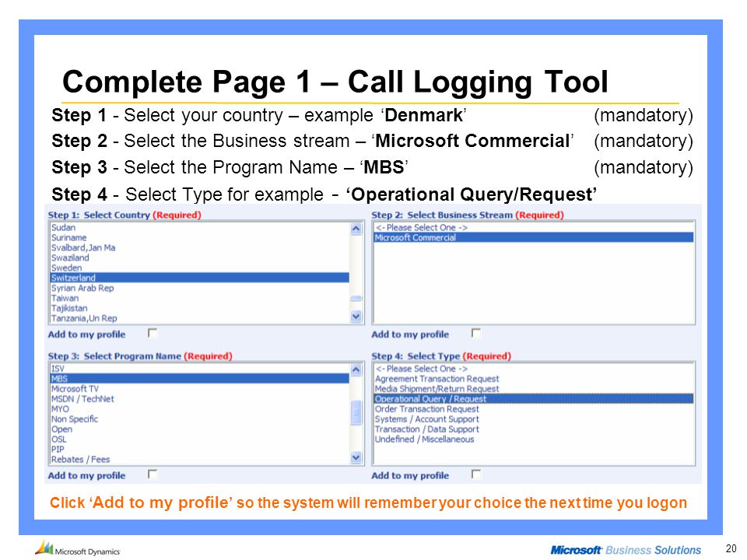Tick 'Add to my profile' under Select Type

(x=476, y=474)
